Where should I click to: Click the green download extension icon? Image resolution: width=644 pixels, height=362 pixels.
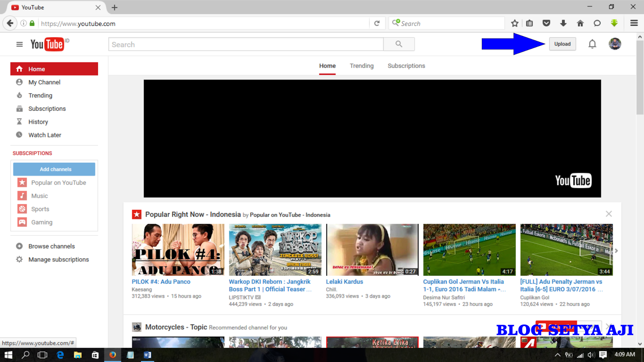(614, 23)
